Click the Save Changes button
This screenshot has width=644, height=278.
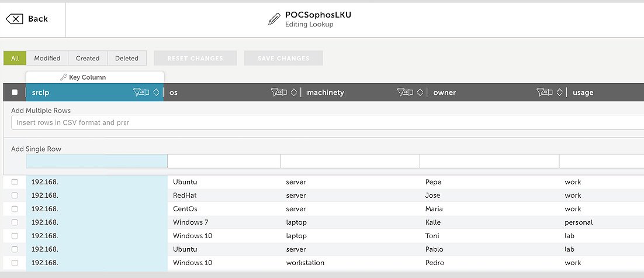(x=283, y=59)
